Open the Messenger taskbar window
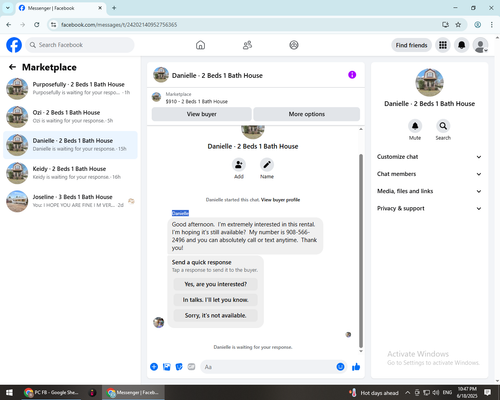Image resolution: width=500 pixels, height=400 pixels. pos(133,392)
